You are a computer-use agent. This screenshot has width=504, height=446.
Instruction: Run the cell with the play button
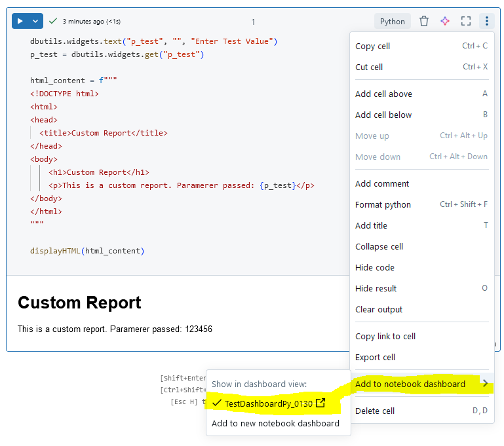coord(20,21)
